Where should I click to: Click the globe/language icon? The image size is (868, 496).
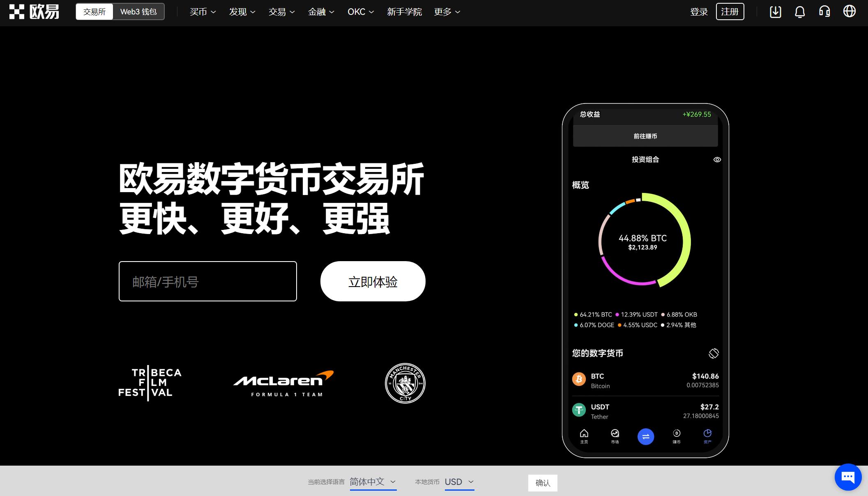coord(851,12)
